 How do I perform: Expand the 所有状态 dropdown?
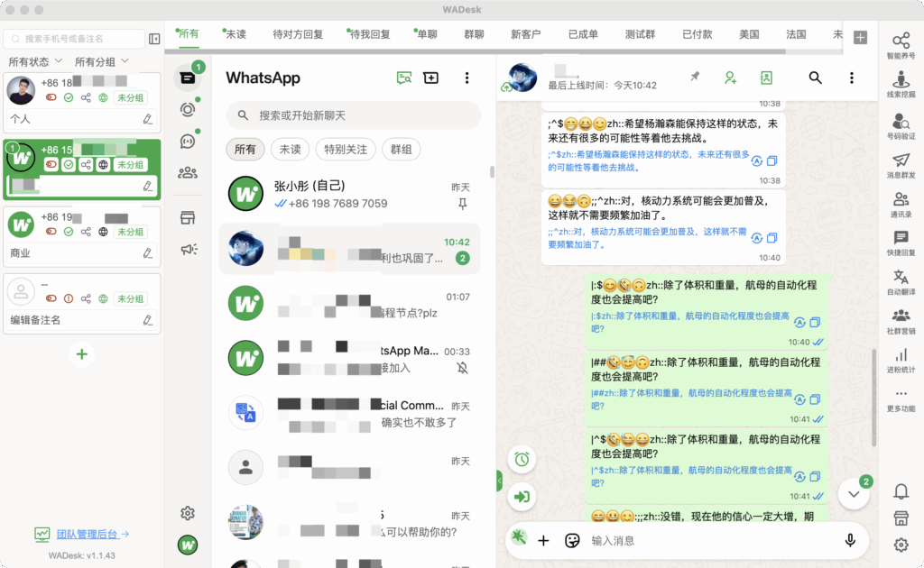(x=35, y=61)
